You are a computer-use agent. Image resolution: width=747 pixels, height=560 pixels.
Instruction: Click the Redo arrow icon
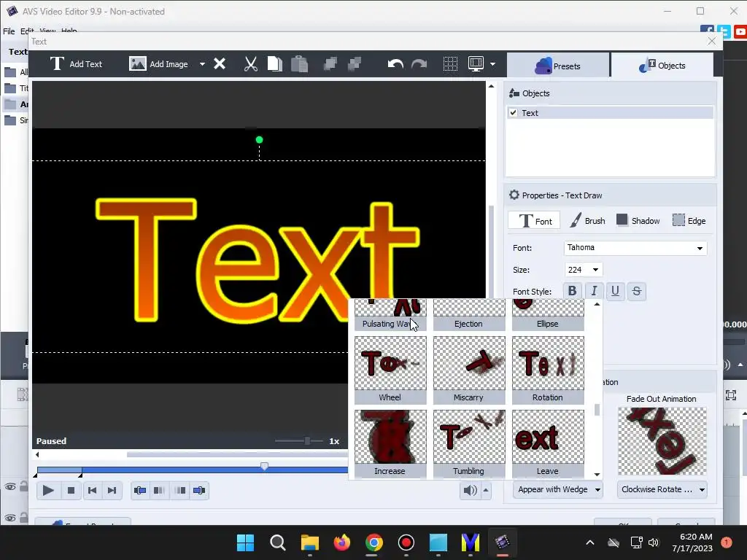pyautogui.click(x=419, y=64)
